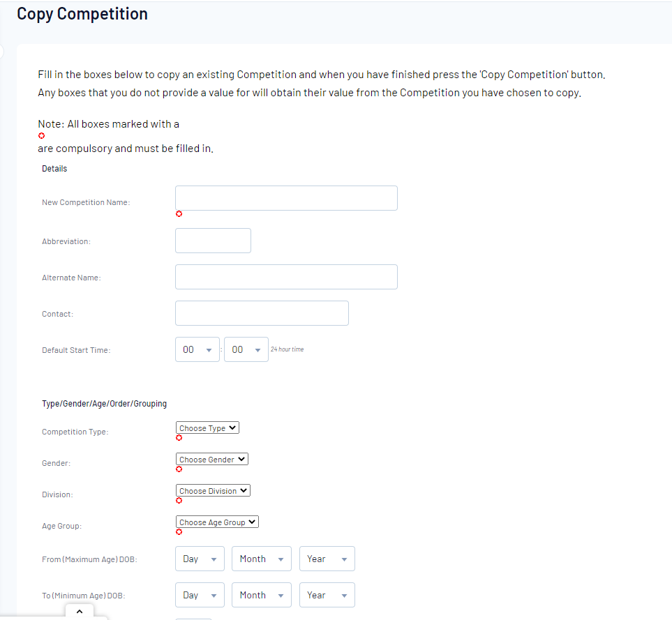Viewport: 672px width, 620px height.
Task: Click the required marker under Choose Type
Action: [x=179, y=437]
